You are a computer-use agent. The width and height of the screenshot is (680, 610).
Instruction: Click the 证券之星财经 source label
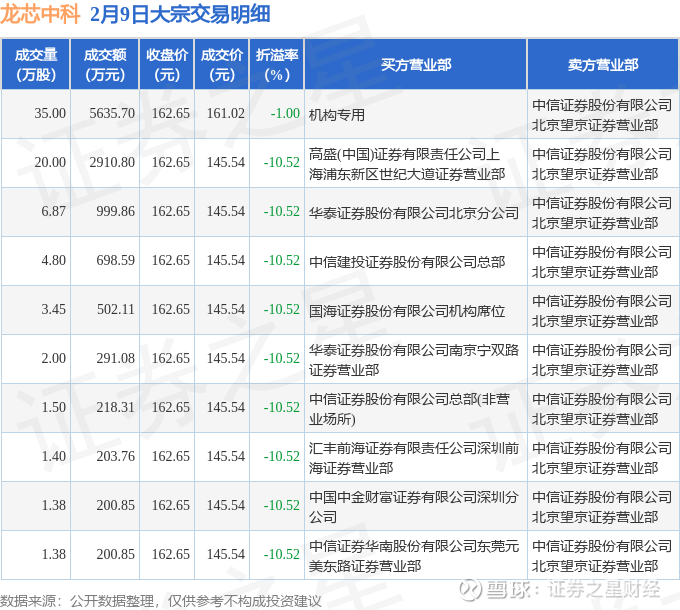click(603, 590)
